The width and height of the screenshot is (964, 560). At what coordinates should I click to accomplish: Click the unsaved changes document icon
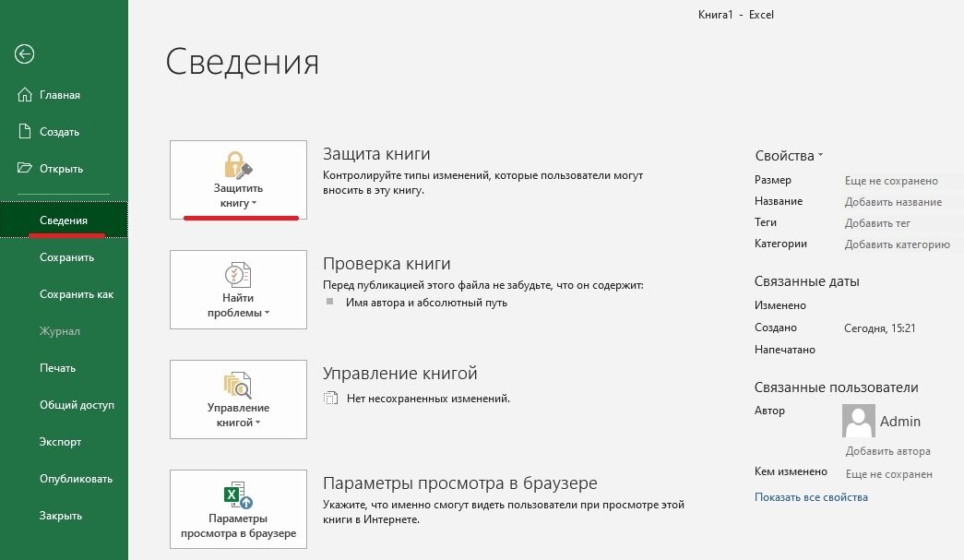(x=331, y=399)
